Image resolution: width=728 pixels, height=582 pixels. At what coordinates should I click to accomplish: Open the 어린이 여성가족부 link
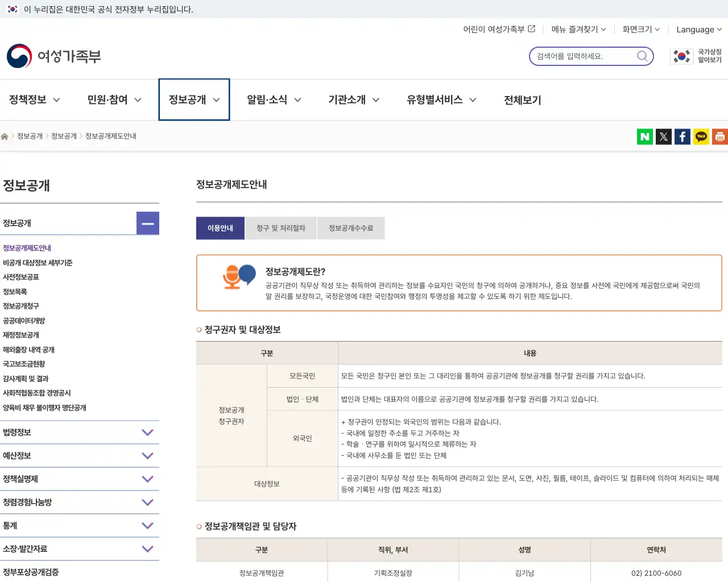pos(499,29)
